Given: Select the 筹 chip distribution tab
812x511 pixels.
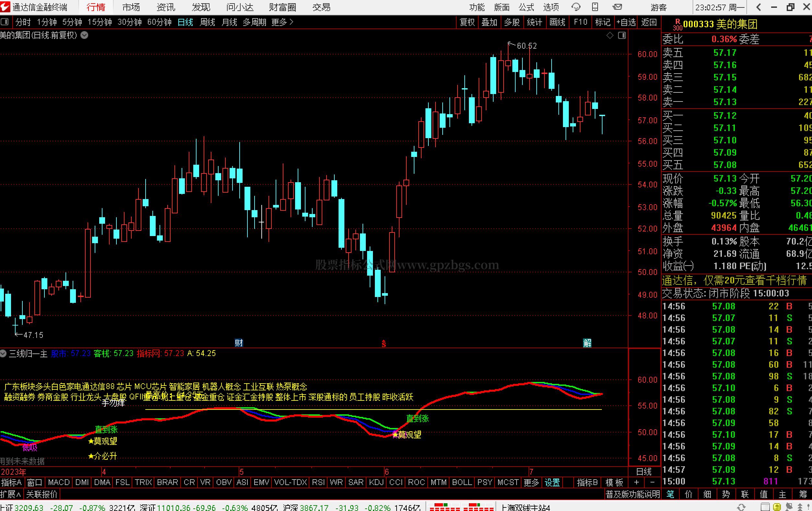Looking at the screenshot, I should click(x=803, y=494).
